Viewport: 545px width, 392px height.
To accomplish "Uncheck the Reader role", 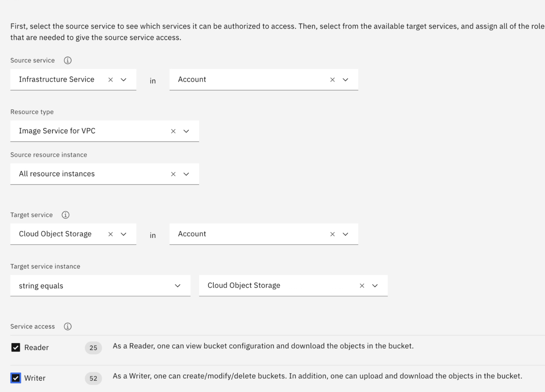I will [x=16, y=347].
